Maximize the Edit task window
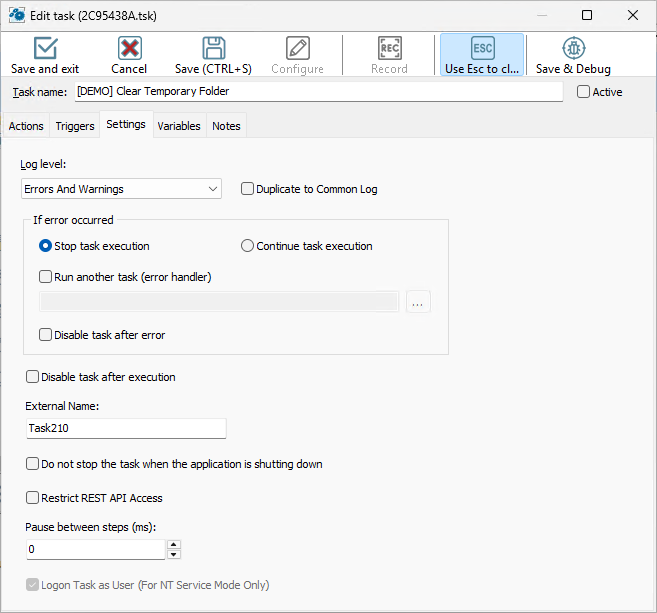The image size is (657, 613). point(587,15)
